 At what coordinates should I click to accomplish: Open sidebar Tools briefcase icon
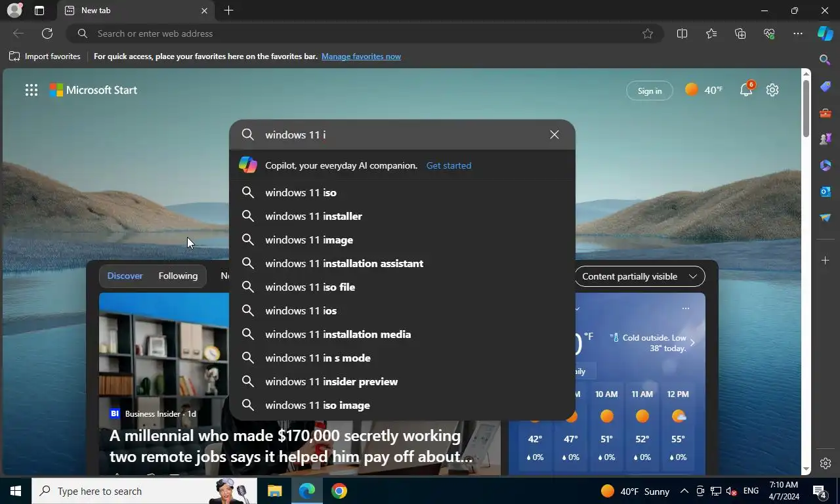click(826, 113)
